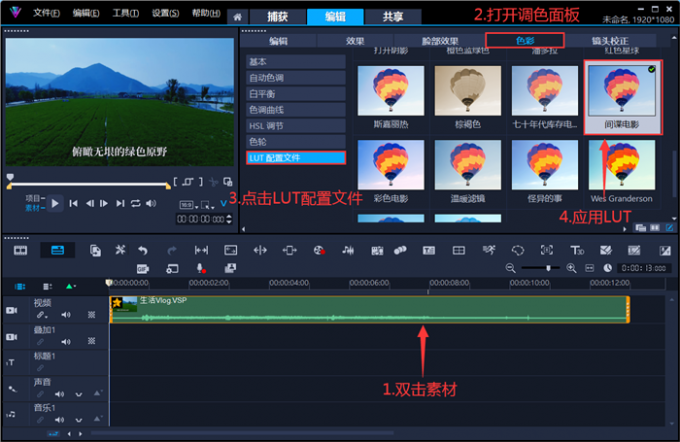Viewport: 680px width, 442px height.
Task: Jump to end of clip
Action: (x=120, y=203)
